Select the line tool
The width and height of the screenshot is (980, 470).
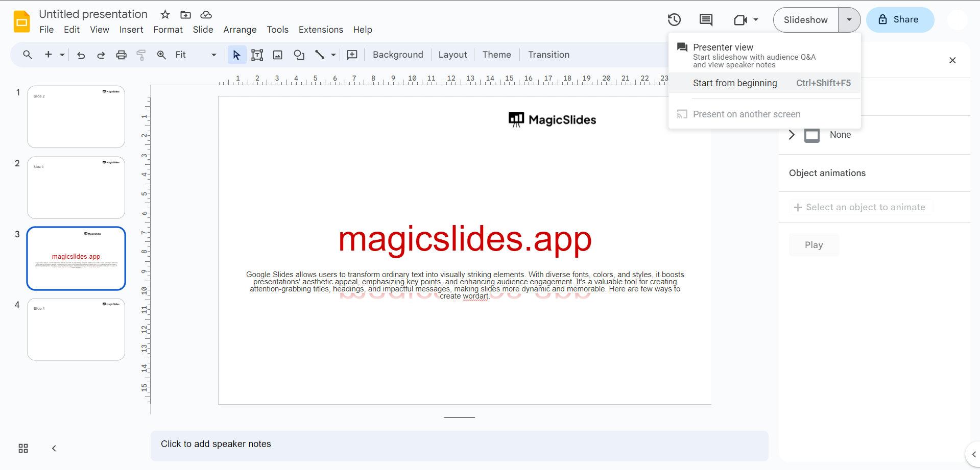coord(320,55)
